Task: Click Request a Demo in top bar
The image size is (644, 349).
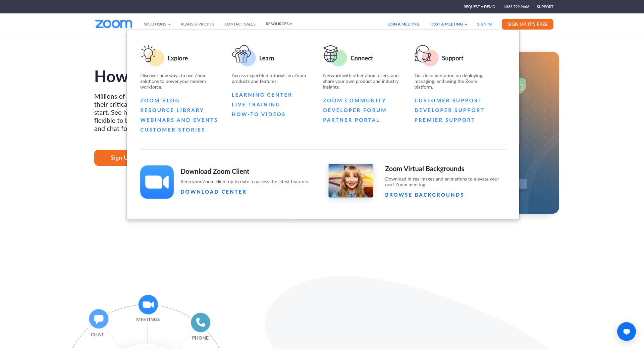Action: 479,7
